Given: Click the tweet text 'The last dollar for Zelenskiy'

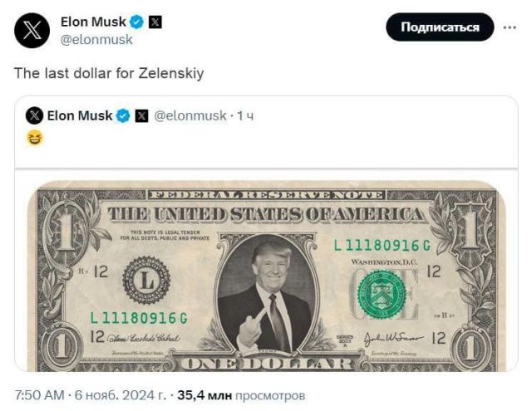Looking at the screenshot, I should click(109, 73).
